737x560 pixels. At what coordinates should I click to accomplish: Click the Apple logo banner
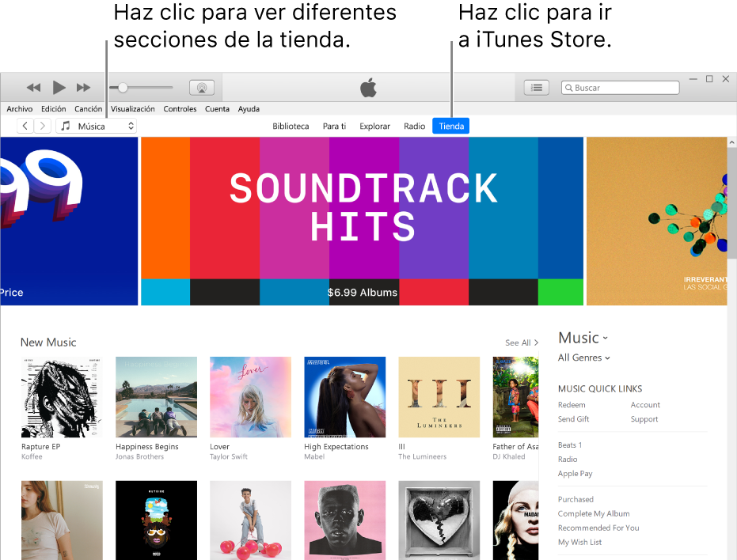click(x=368, y=87)
